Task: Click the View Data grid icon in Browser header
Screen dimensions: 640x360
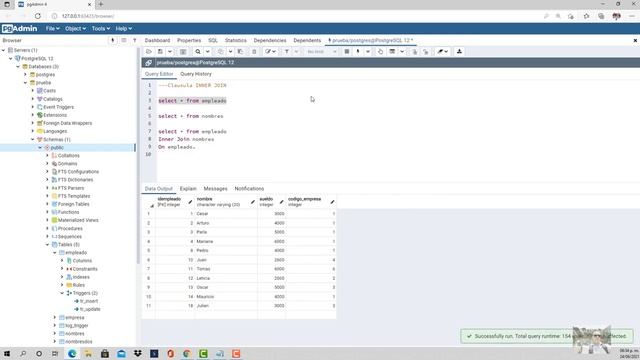Action: [124, 40]
